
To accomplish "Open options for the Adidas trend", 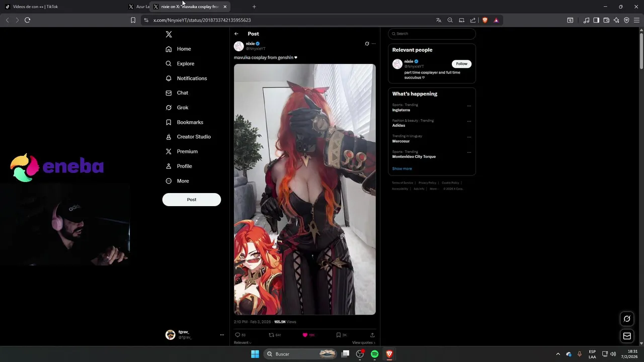I will (469, 121).
